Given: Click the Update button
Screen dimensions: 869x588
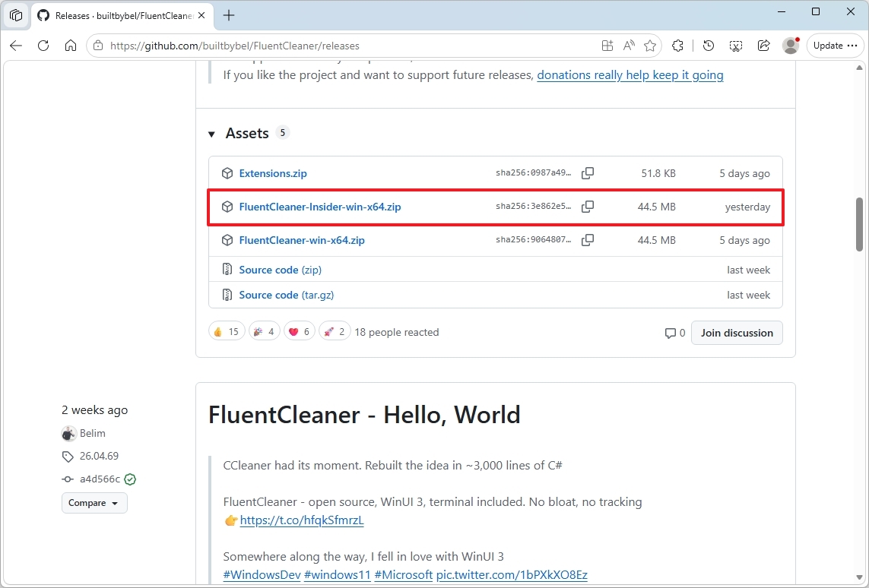Looking at the screenshot, I should click(x=828, y=46).
